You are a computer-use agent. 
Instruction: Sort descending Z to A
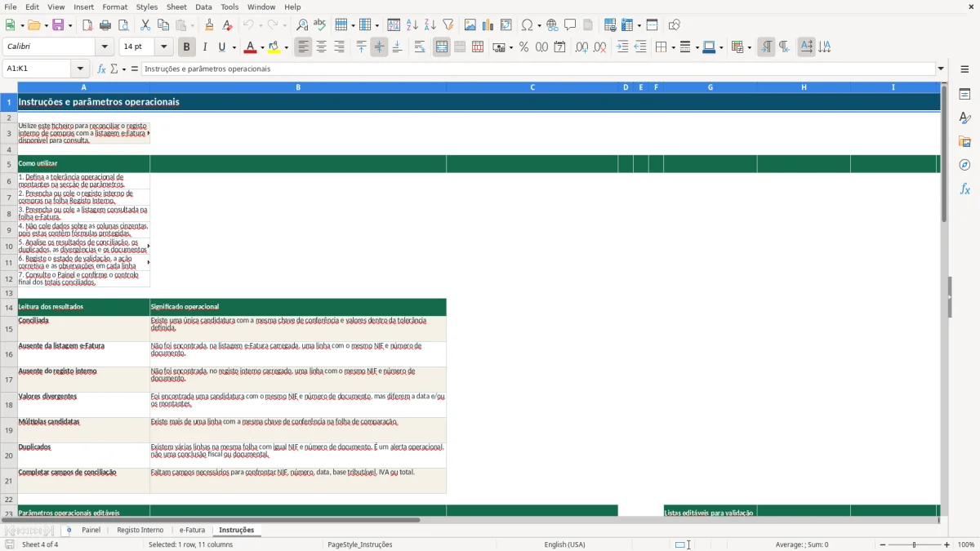coord(430,25)
